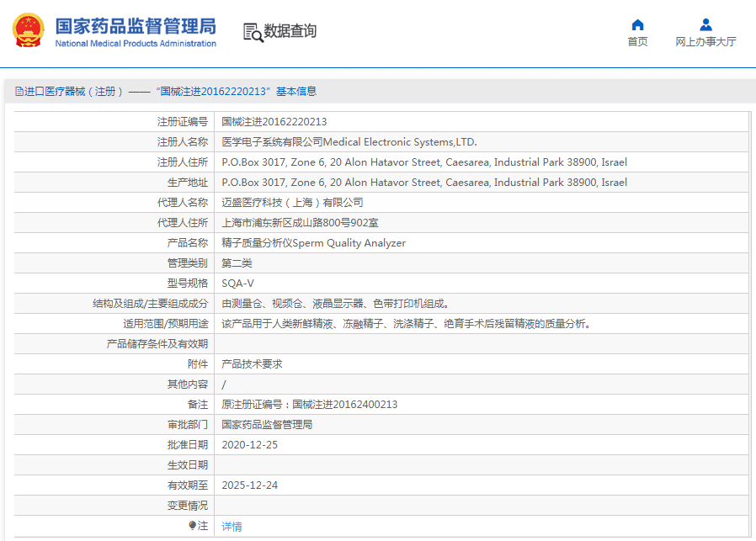The width and height of the screenshot is (756, 541).
Task: Open 网上办事大厅 via its text label
Action: pyautogui.click(x=705, y=42)
